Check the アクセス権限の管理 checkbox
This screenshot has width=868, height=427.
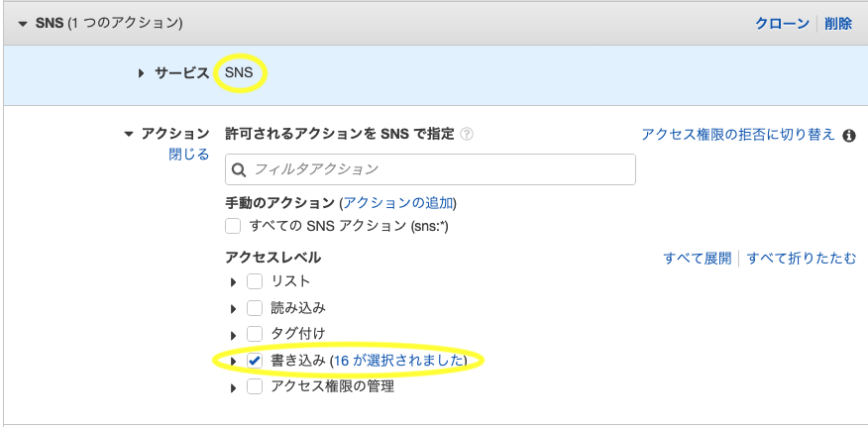point(254,386)
